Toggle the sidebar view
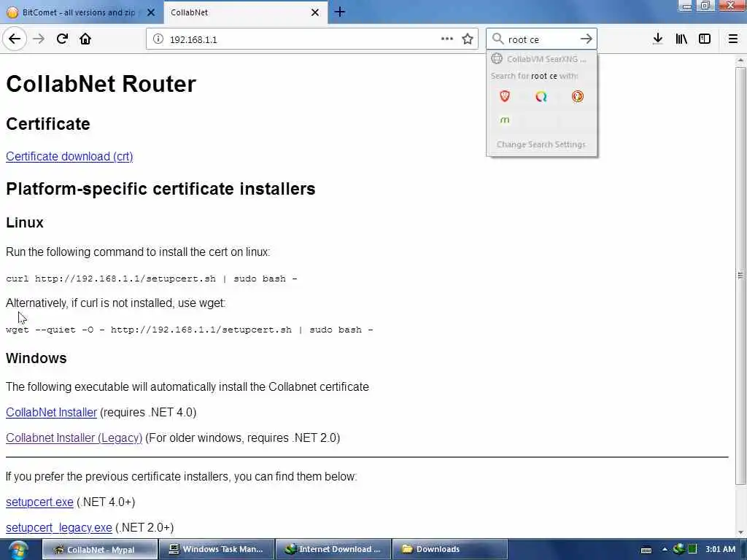The width and height of the screenshot is (747, 560). (x=705, y=39)
